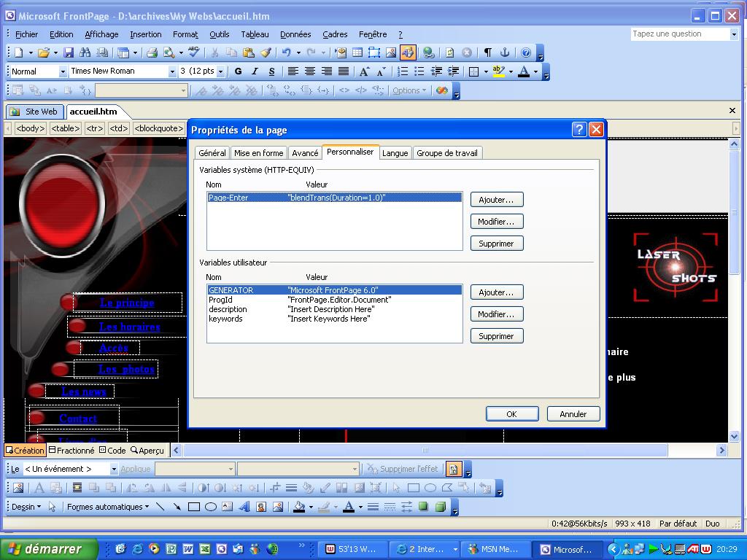This screenshot has width=747, height=560.
Task: Open the Insert Table tool
Action: pyautogui.click(x=357, y=52)
